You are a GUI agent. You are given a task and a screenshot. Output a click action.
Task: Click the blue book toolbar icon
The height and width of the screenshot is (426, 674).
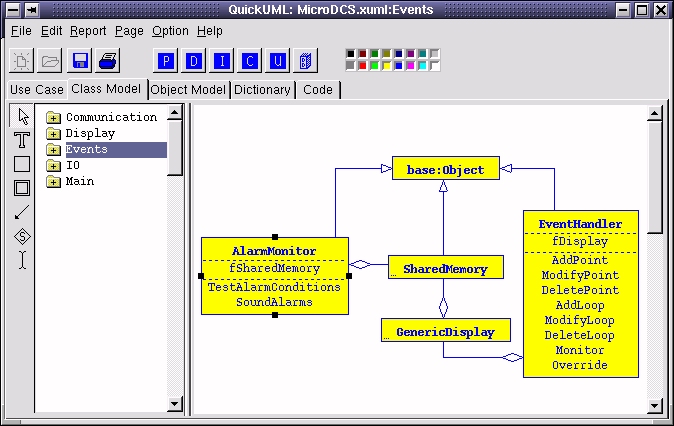(x=306, y=61)
